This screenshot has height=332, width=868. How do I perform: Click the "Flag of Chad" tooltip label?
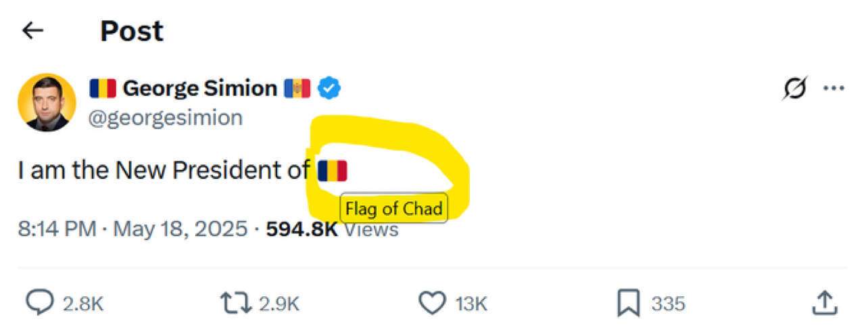(393, 209)
